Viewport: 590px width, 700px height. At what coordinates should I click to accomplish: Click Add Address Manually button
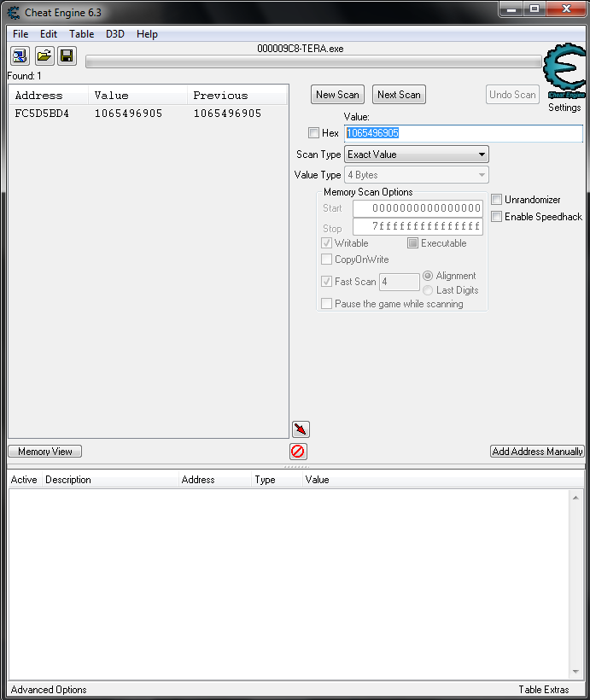pos(537,452)
